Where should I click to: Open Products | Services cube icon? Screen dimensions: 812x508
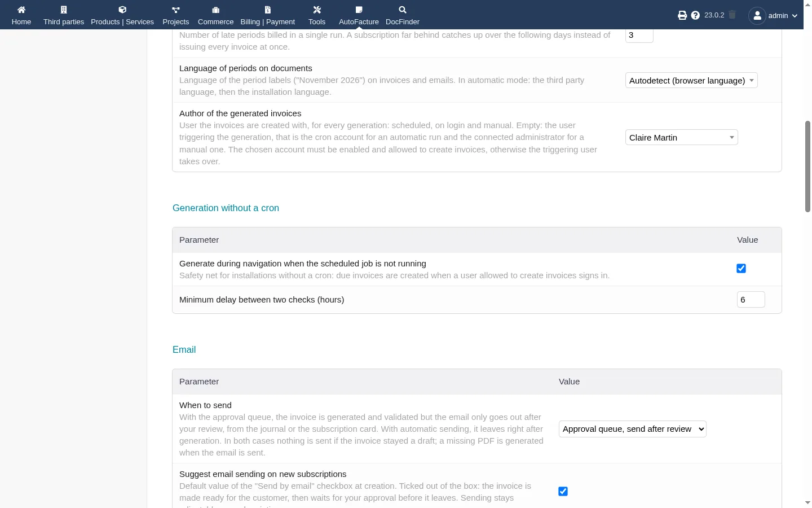(122, 10)
